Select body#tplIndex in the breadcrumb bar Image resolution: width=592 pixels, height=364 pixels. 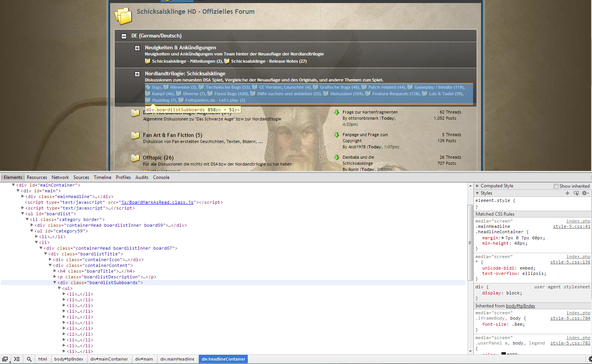click(69, 359)
